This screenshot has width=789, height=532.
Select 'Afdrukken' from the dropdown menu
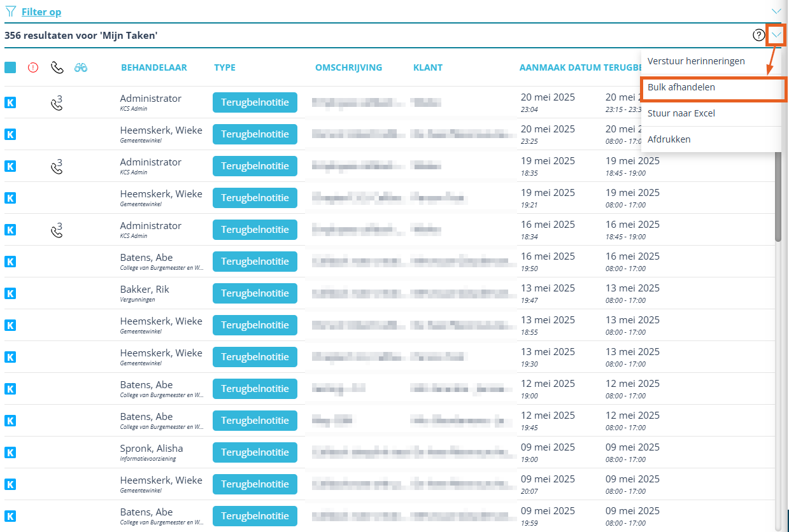[711, 139]
